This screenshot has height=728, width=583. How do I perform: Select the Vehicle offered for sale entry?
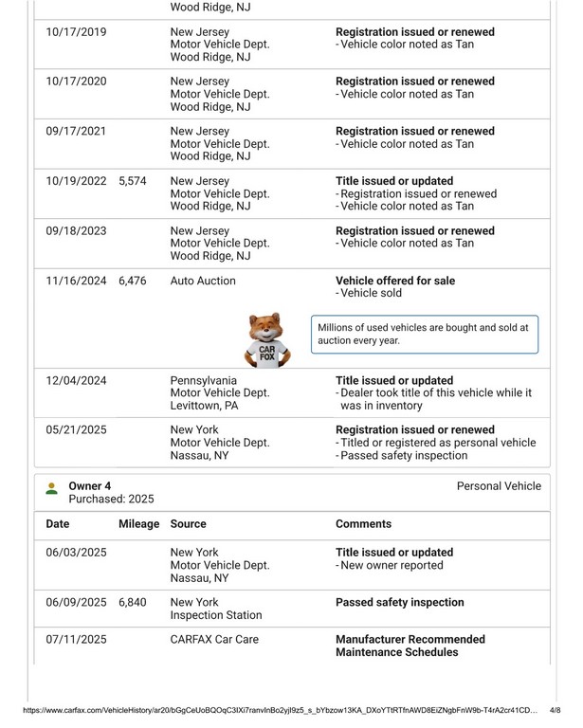tap(394, 282)
